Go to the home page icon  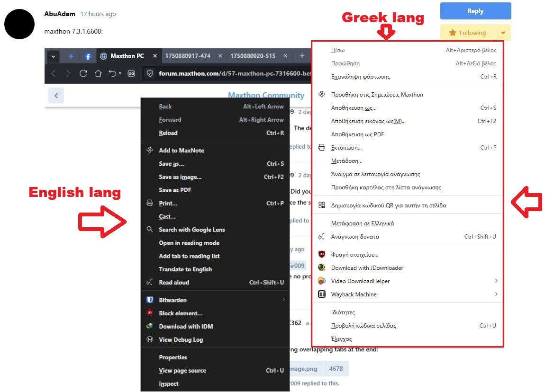coord(98,73)
